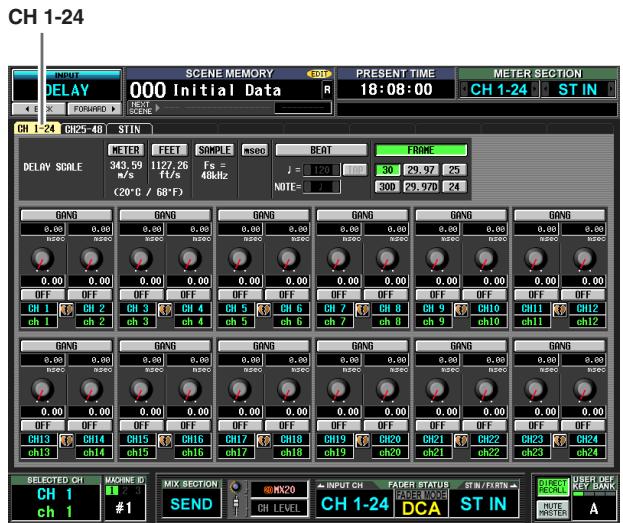
Task: Select FEET delay scale
Action: (x=170, y=150)
